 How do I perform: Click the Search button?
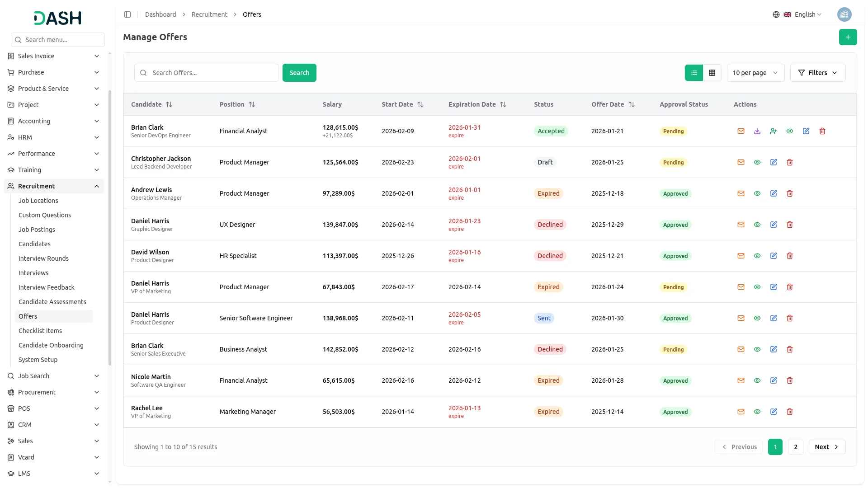299,73
